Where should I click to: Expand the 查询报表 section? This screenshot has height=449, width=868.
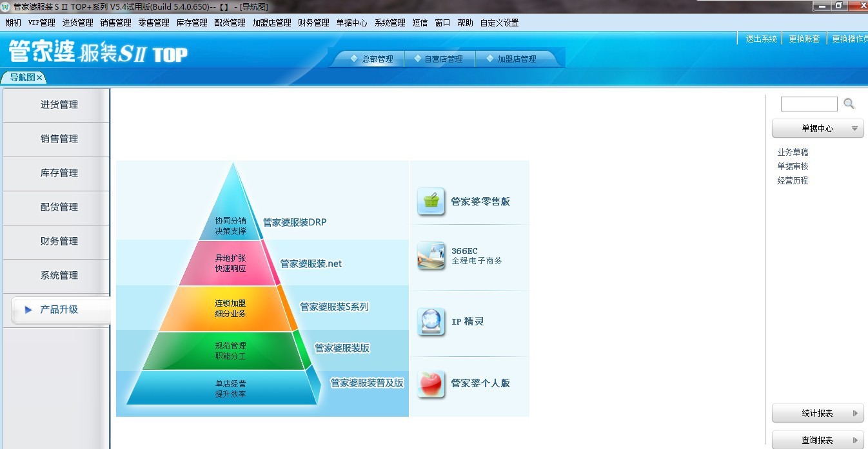[817, 441]
